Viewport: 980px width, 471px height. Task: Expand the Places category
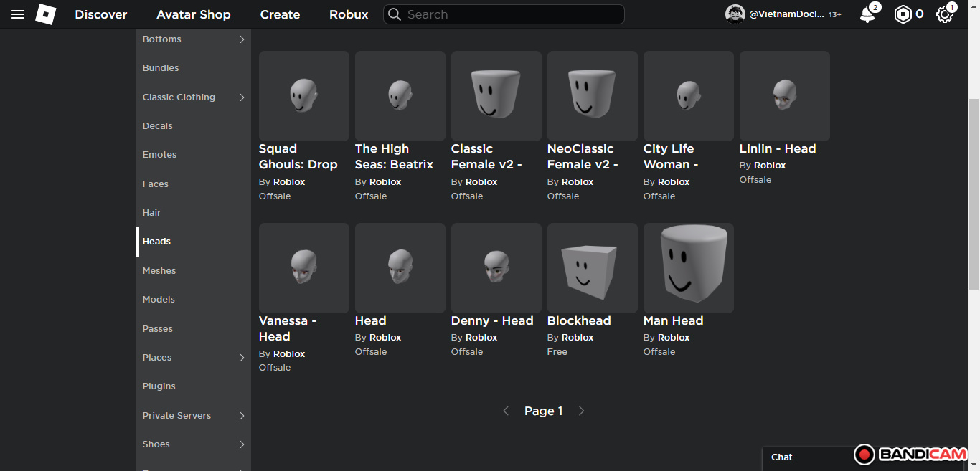click(242, 358)
